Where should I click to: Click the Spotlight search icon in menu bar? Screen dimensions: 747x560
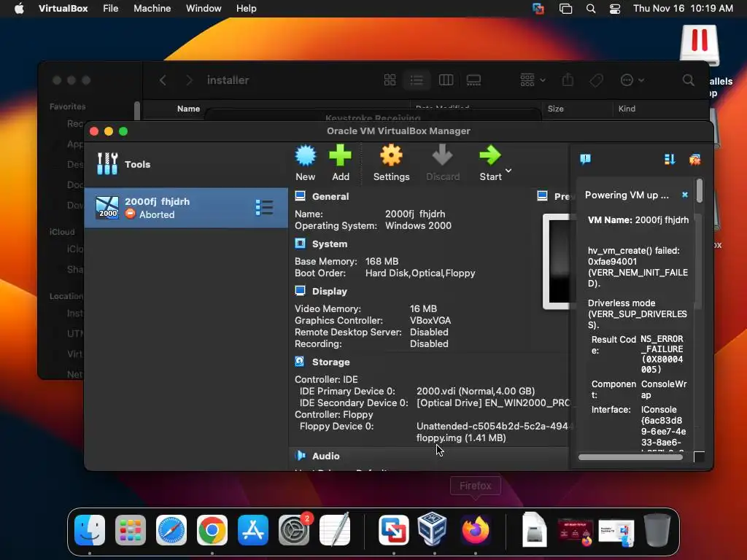tap(591, 9)
